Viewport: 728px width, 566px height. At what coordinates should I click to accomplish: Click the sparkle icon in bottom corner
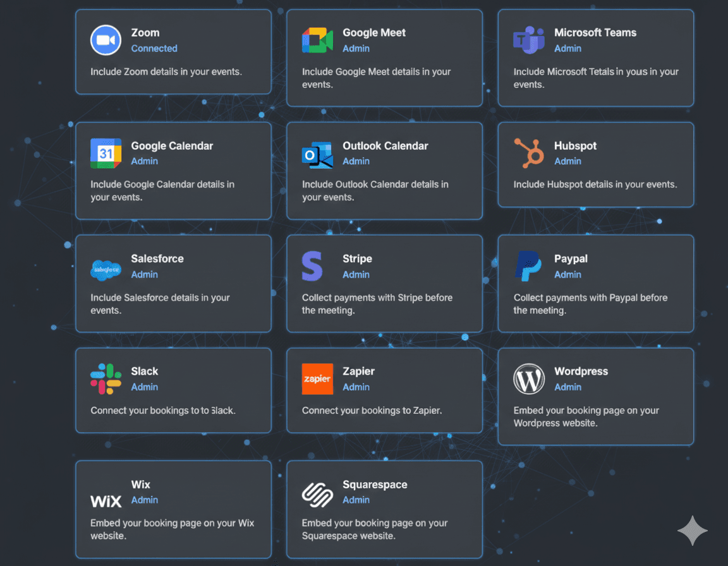(692, 531)
